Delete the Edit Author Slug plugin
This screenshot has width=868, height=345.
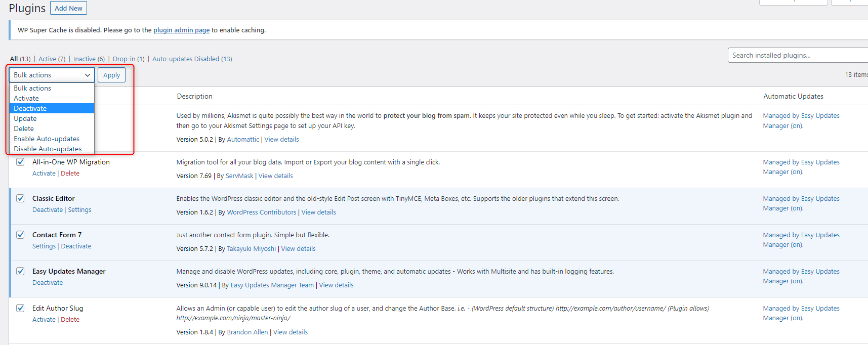[x=70, y=319]
